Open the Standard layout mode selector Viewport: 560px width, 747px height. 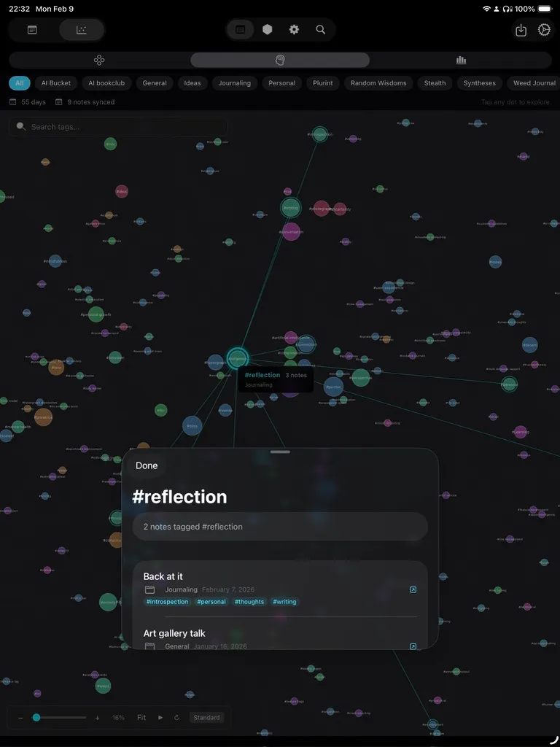(206, 718)
